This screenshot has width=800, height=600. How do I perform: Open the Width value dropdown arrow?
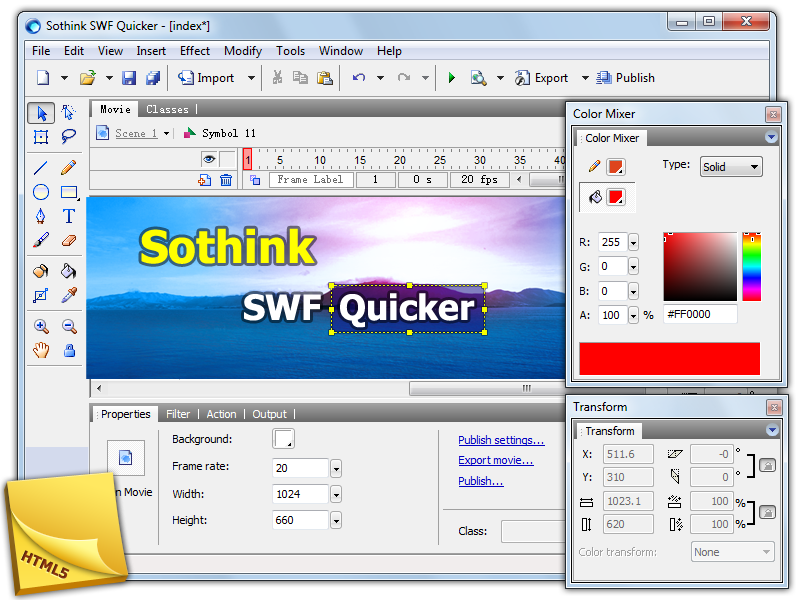click(x=336, y=494)
